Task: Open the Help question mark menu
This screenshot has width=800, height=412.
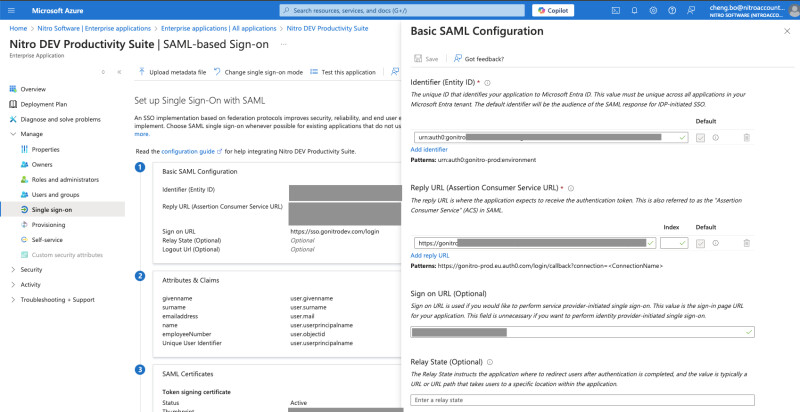Action: click(x=672, y=10)
